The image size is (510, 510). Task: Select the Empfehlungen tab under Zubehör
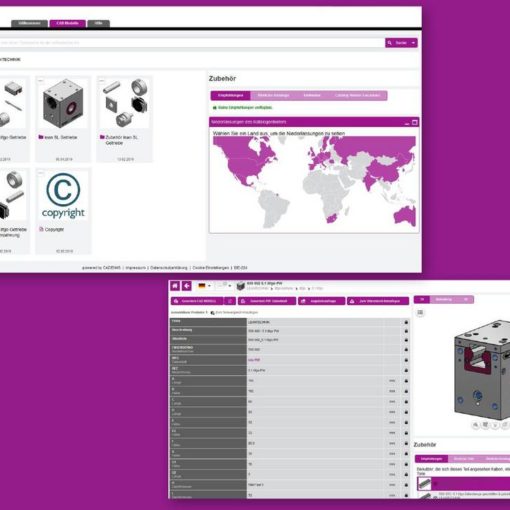point(230,96)
